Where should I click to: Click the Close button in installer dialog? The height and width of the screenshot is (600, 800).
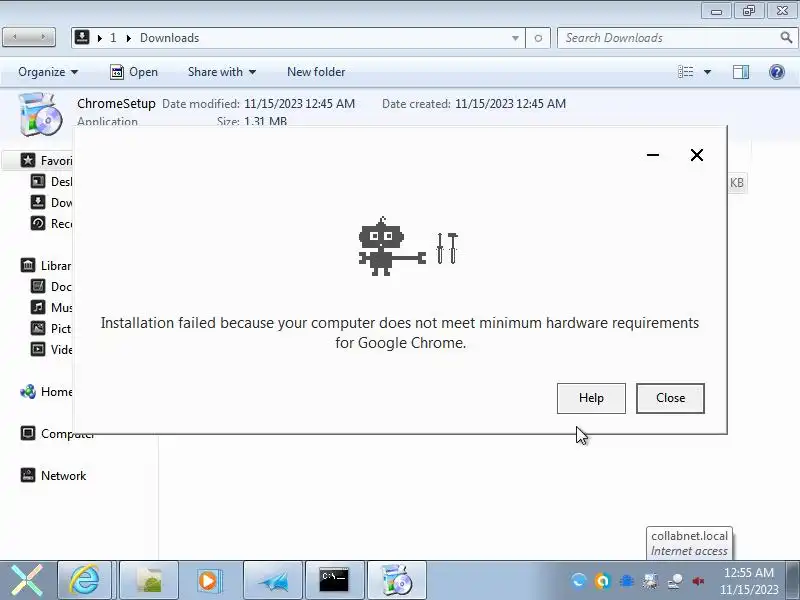pyautogui.click(x=670, y=398)
